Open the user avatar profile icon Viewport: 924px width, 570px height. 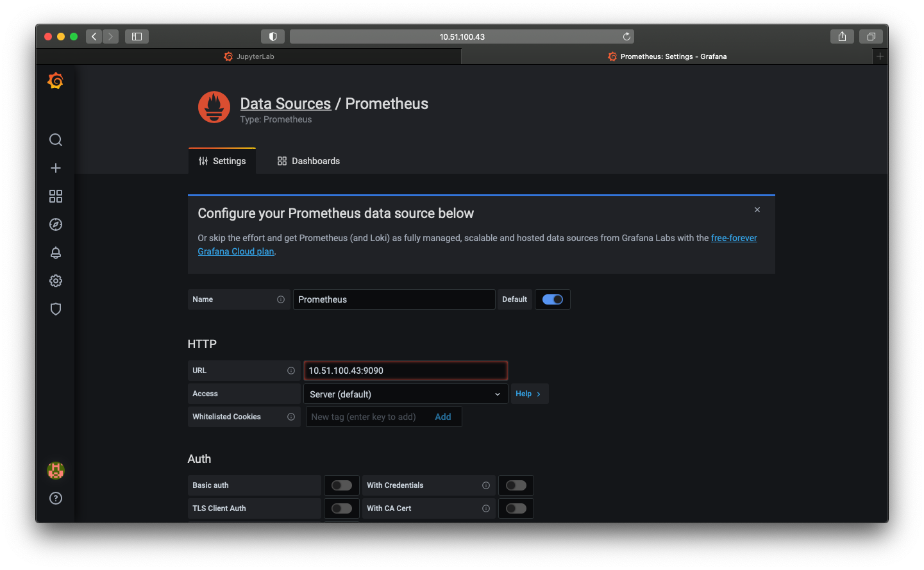(56, 471)
